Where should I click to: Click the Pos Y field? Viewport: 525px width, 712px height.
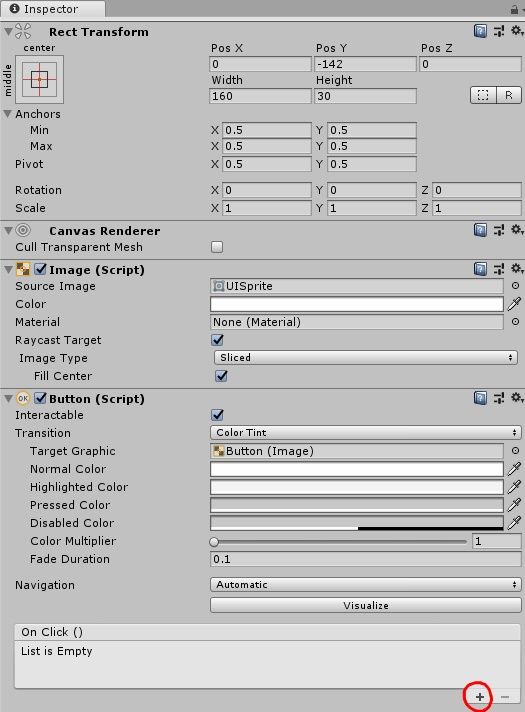pos(365,64)
